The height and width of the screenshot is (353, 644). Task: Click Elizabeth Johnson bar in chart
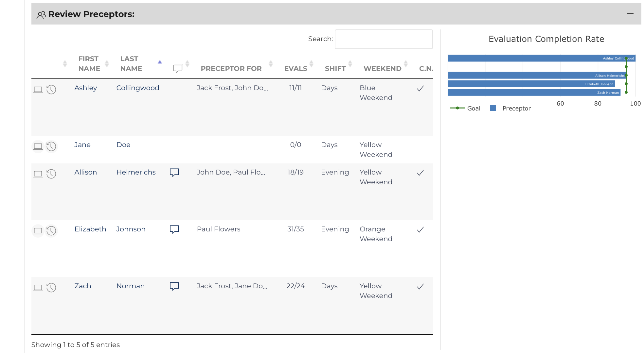click(x=531, y=84)
